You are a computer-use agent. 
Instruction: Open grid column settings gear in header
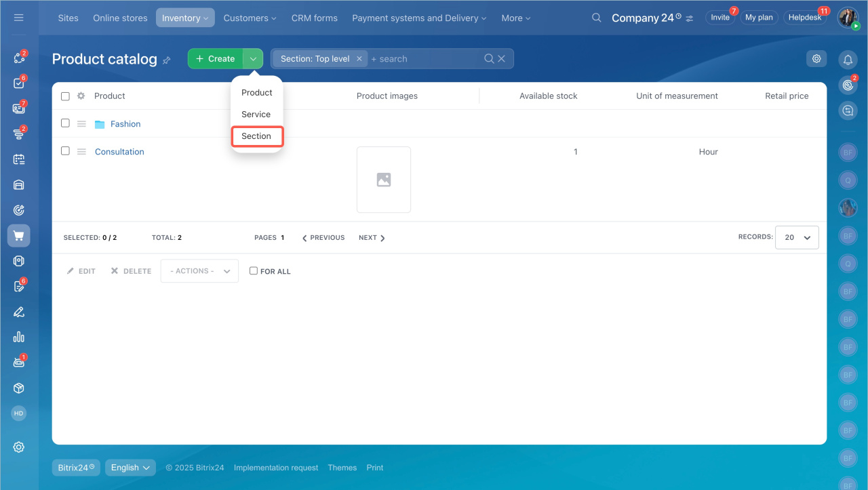(81, 96)
